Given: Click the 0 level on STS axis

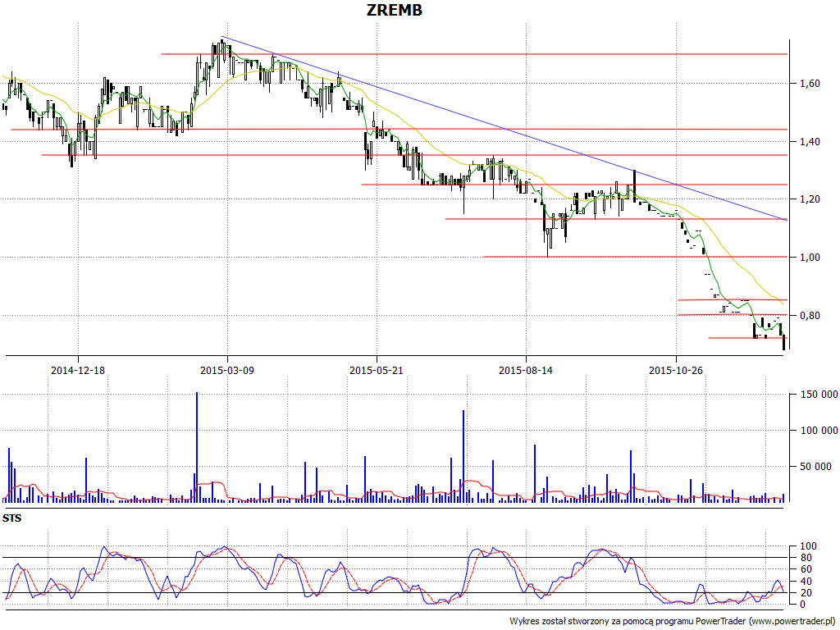Looking at the screenshot, I should click(x=802, y=605).
